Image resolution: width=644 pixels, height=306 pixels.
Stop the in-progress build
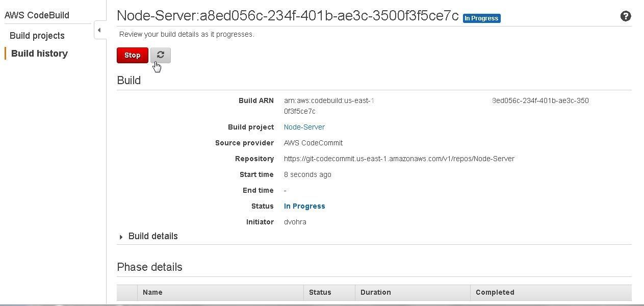(133, 55)
